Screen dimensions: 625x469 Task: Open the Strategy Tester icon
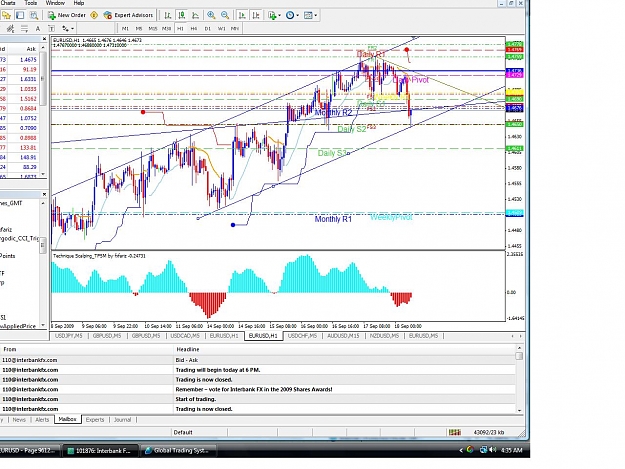point(34,15)
